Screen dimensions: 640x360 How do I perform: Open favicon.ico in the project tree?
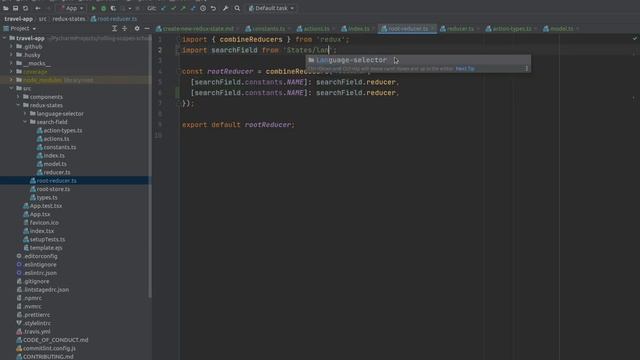[x=44, y=222]
